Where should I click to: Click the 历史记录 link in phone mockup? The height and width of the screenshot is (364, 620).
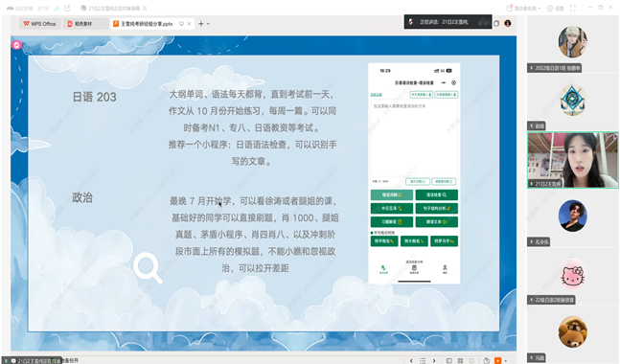[x=376, y=95]
